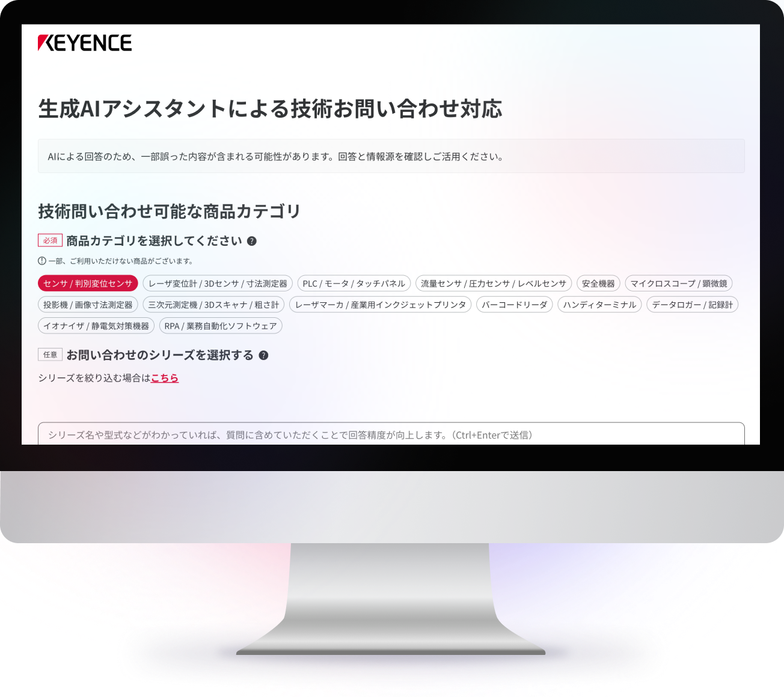This screenshot has height=697, width=784.
Task: Choose レーザマーカ / 産業用インクジェットプリンタ category
Action: pyautogui.click(x=381, y=305)
